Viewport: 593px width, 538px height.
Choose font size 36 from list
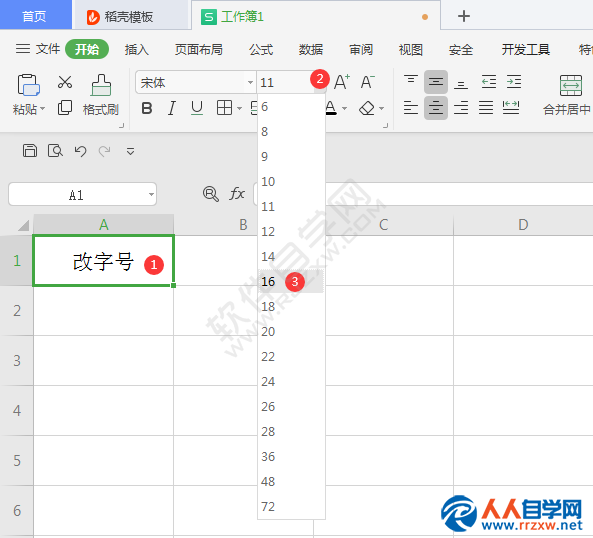coord(291,456)
